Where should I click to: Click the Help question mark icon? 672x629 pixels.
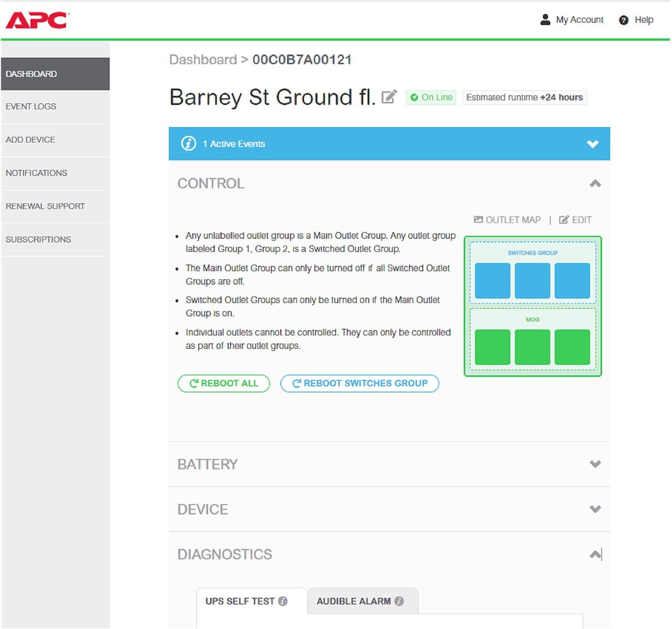[x=623, y=20]
